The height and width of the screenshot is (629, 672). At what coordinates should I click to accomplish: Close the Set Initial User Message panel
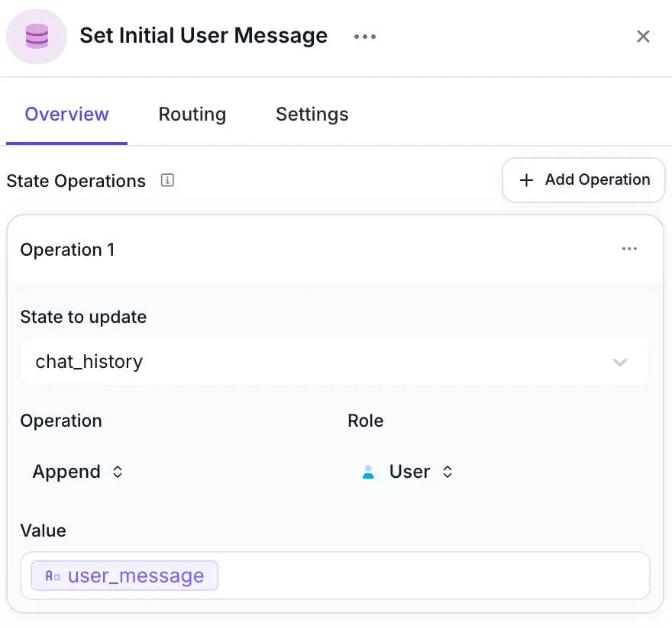pyautogui.click(x=643, y=37)
